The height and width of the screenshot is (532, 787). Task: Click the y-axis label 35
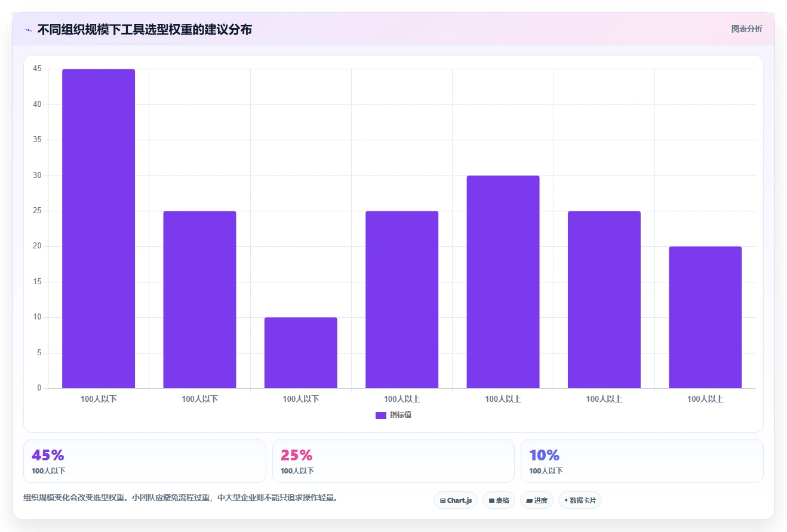37,140
